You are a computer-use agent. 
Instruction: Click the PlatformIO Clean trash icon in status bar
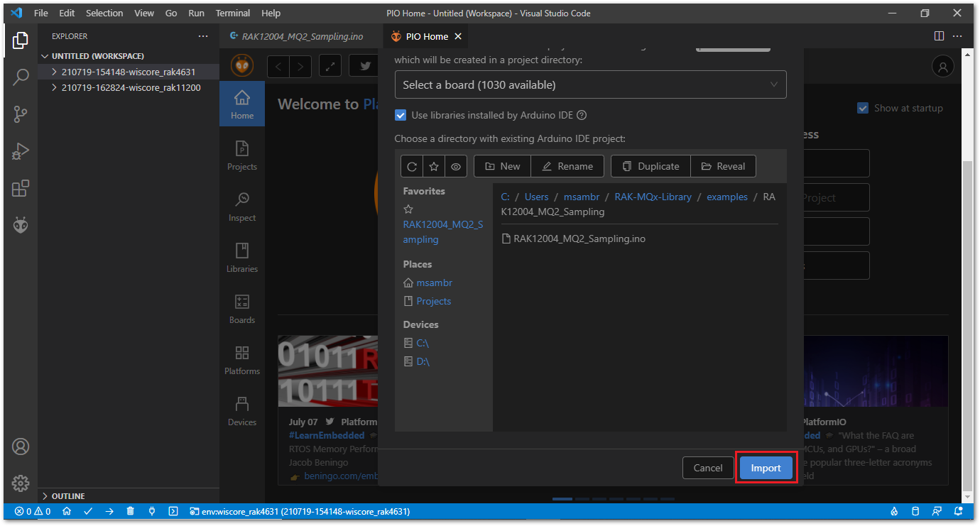(131, 511)
